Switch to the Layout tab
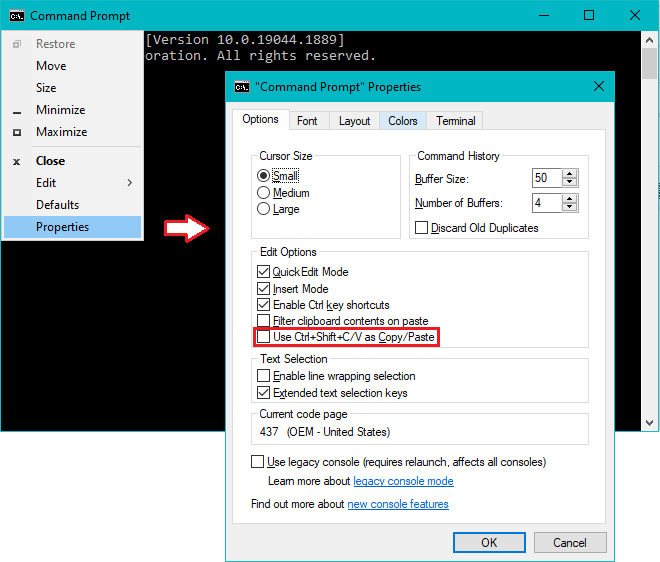660x562 pixels. (354, 121)
